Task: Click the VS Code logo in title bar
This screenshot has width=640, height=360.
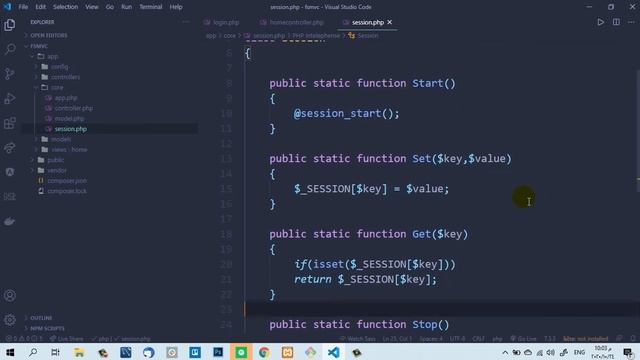Action: click(7, 7)
